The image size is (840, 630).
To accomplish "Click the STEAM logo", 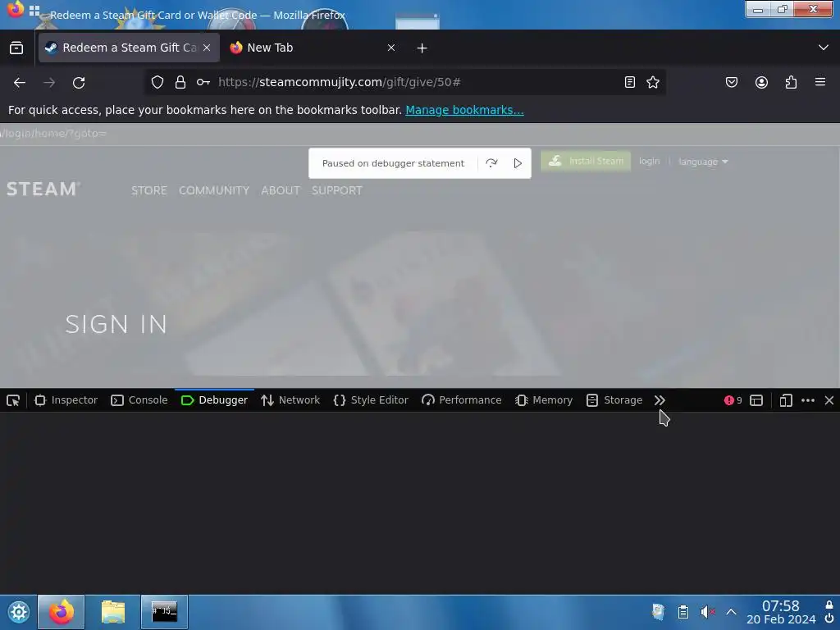I will pyautogui.click(x=43, y=189).
